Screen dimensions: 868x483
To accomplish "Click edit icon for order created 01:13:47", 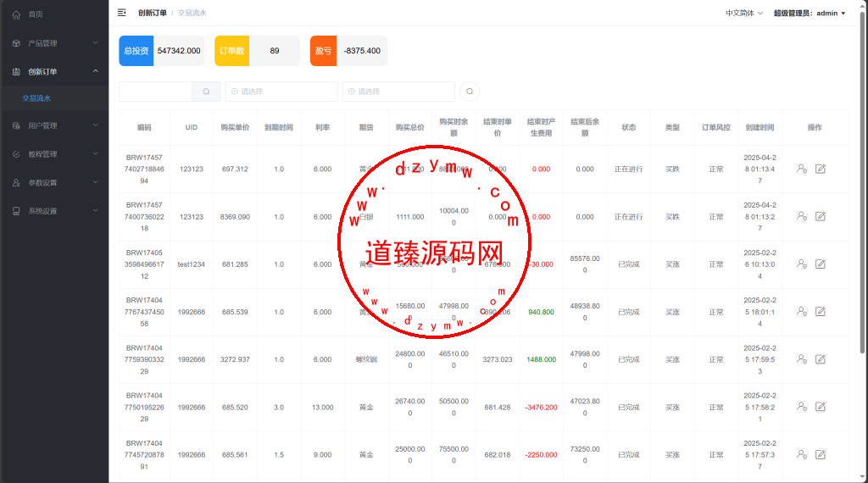I will pyautogui.click(x=821, y=169).
